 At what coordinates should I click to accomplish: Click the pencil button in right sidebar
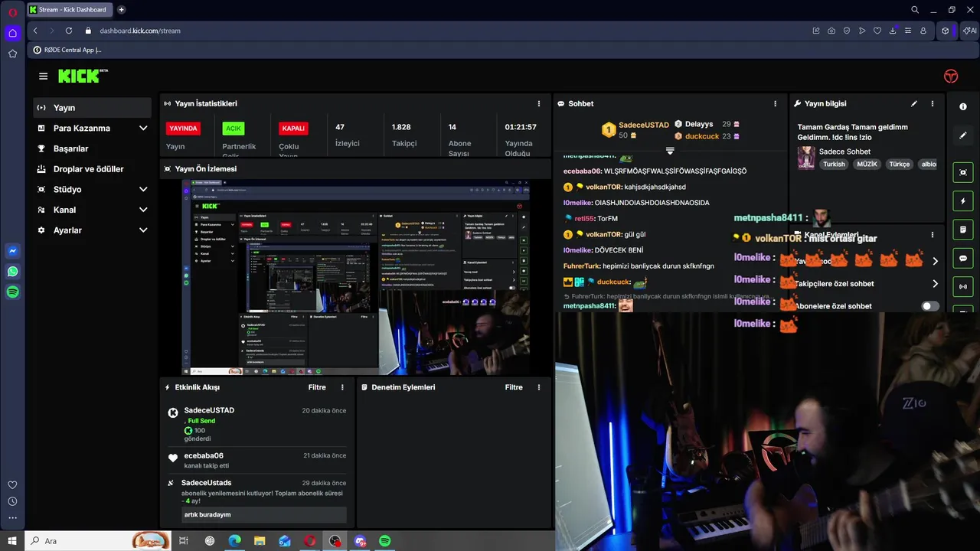[963, 135]
